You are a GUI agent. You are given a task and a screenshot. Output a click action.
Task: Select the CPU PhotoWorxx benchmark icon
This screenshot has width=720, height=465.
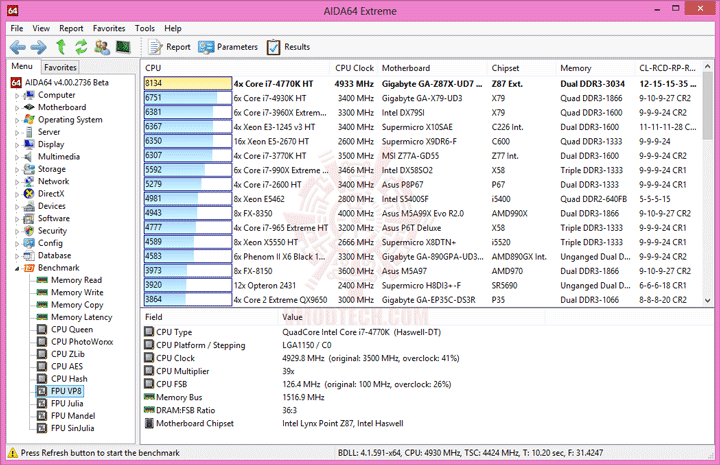coord(42,342)
